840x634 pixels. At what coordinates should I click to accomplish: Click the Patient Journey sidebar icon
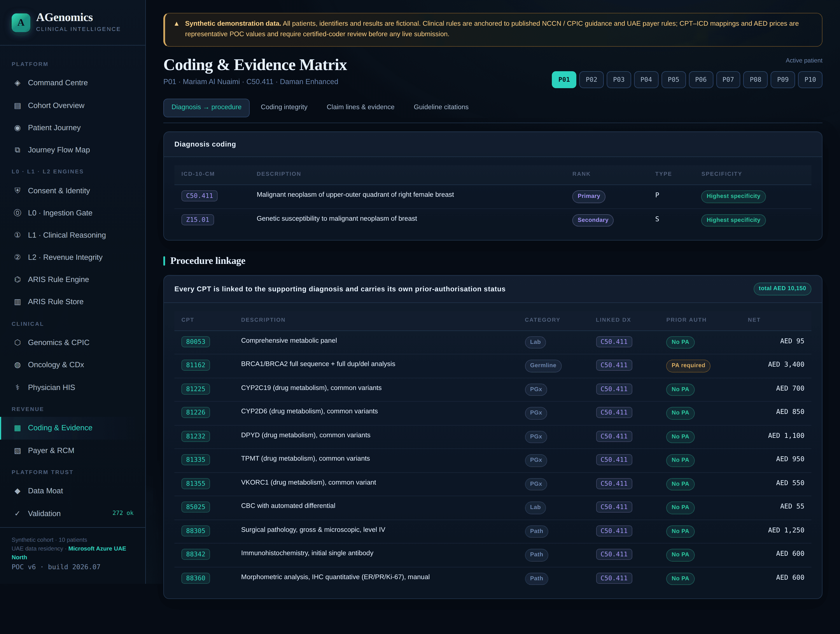17,128
